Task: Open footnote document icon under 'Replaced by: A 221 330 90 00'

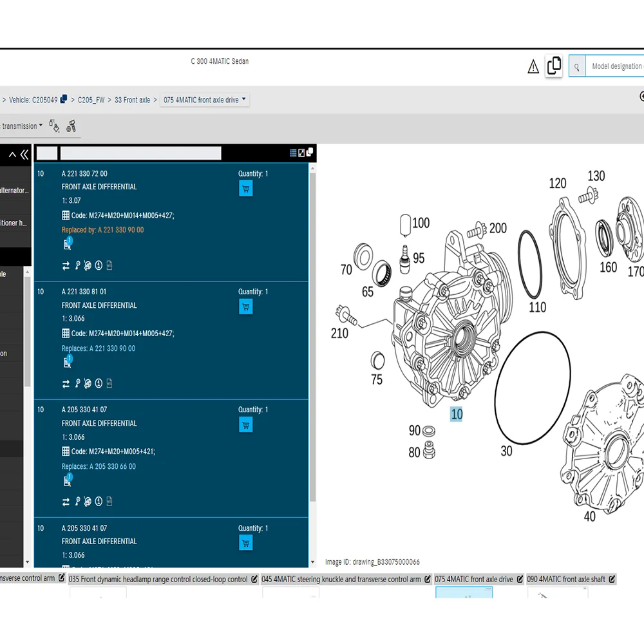Action: click(x=68, y=243)
